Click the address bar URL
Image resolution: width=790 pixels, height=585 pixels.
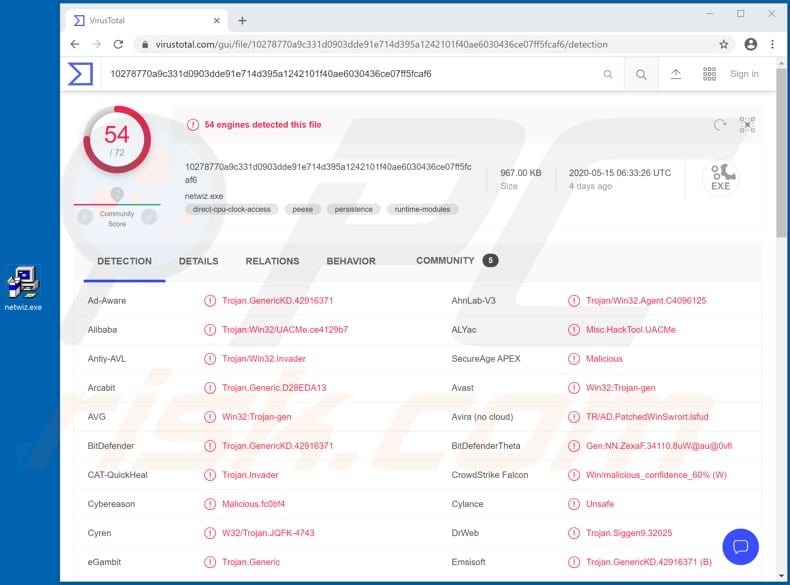(x=381, y=44)
